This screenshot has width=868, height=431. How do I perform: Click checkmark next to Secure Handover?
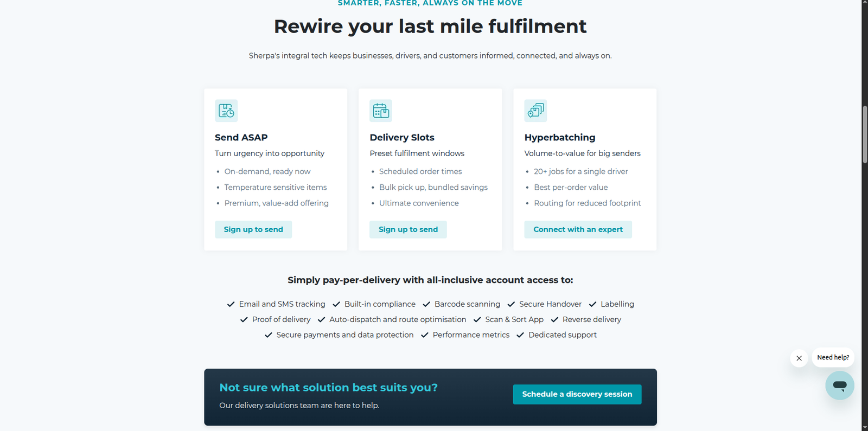[511, 304]
